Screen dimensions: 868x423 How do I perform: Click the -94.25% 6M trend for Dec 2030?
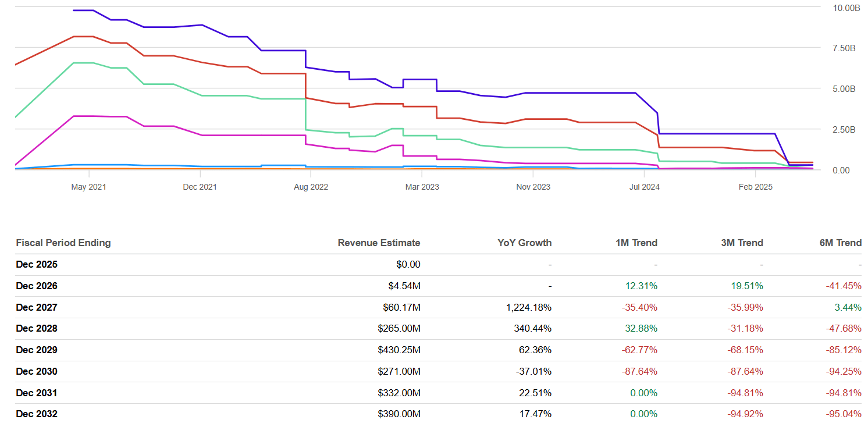coord(842,371)
